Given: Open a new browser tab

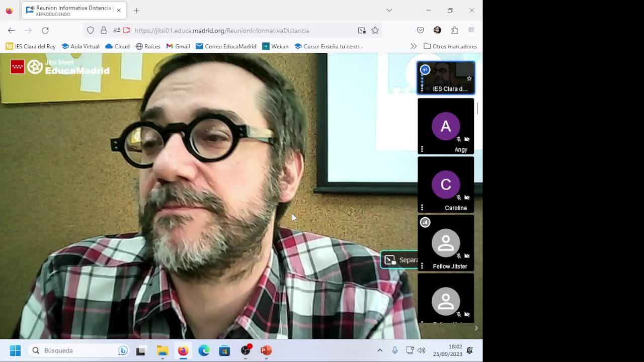Looking at the screenshot, I should (x=136, y=11).
